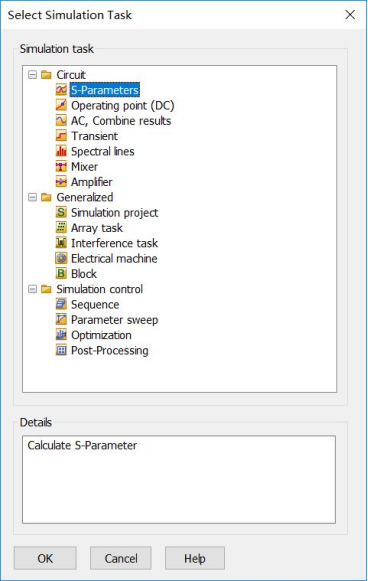
Task: Choose the Amplifier task icon
Action: click(x=61, y=182)
